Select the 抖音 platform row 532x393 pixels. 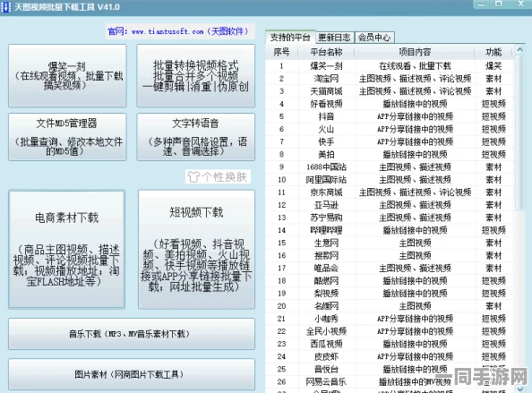pyautogui.click(x=390, y=116)
